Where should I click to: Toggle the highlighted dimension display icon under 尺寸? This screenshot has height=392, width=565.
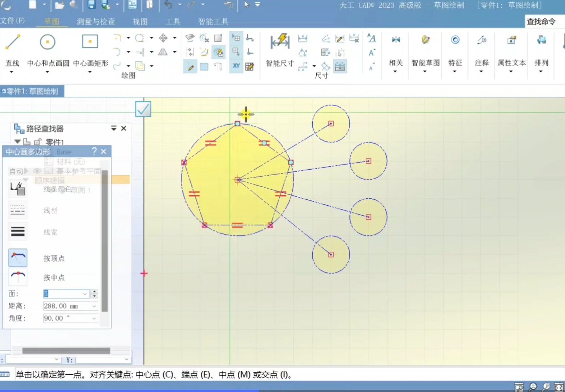pyautogui.click(x=340, y=66)
